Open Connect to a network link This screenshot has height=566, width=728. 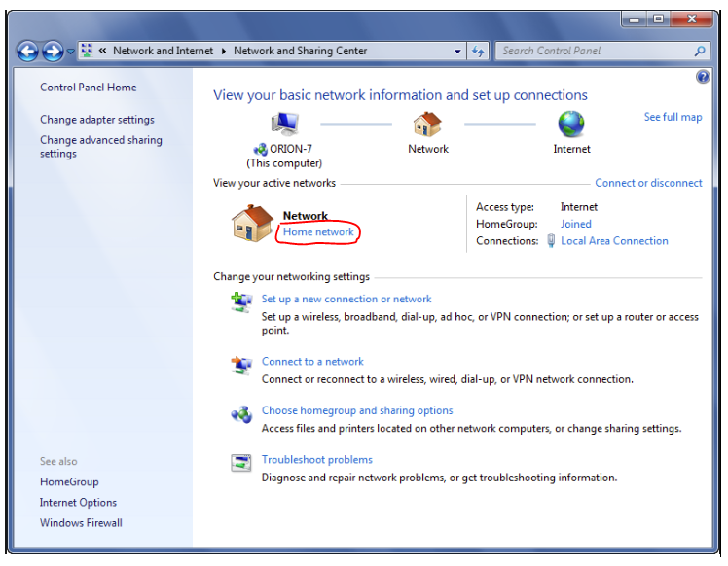[312, 362]
